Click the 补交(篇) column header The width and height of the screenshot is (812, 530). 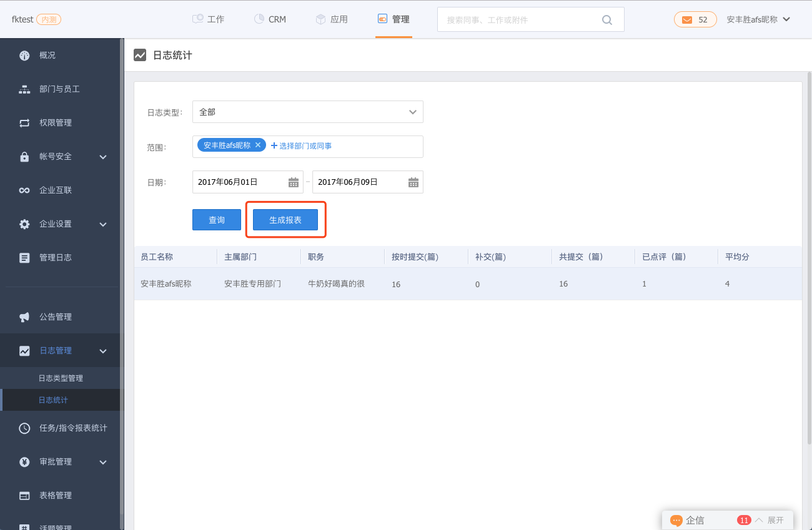pyautogui.click(x=490, y=257)
